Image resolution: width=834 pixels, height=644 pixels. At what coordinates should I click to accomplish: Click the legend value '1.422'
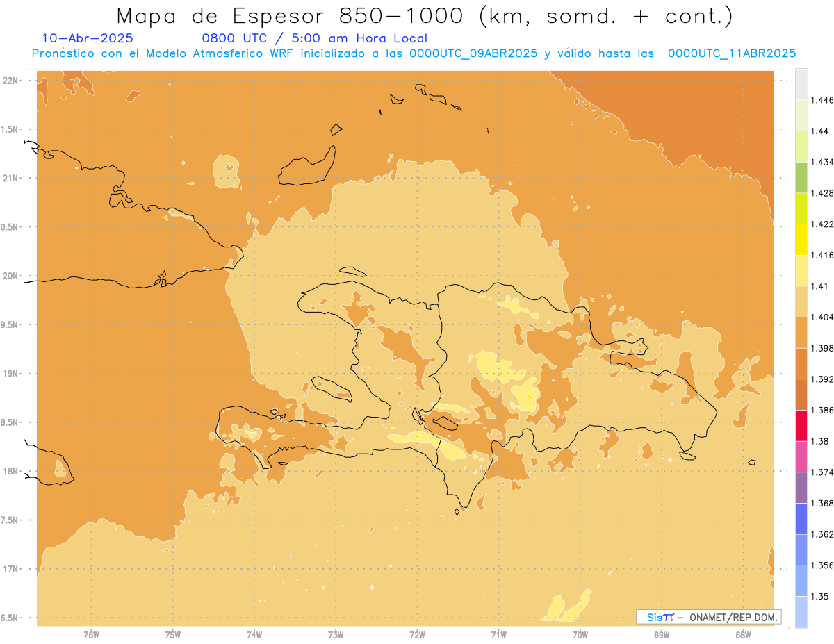[x=821, y=224]
